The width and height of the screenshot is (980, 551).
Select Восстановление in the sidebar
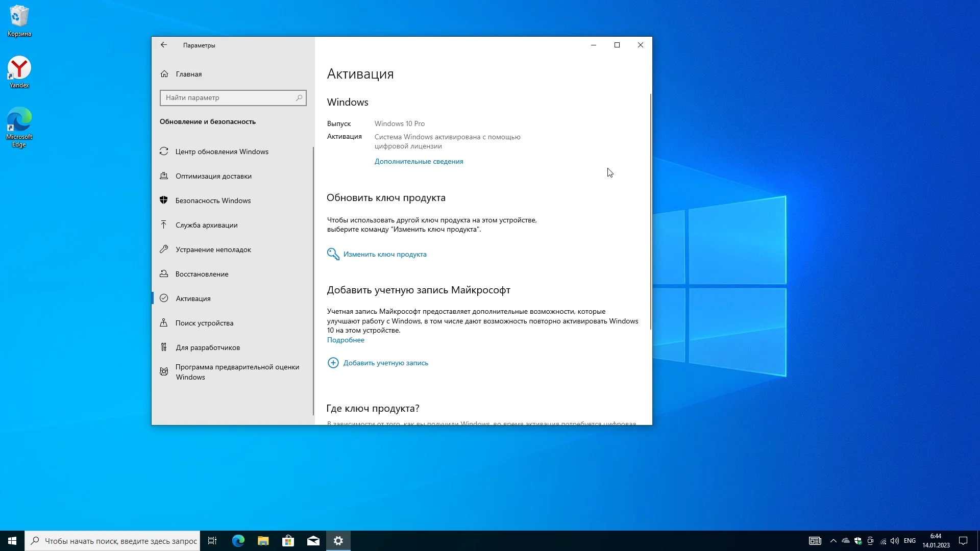coord(202,274)
